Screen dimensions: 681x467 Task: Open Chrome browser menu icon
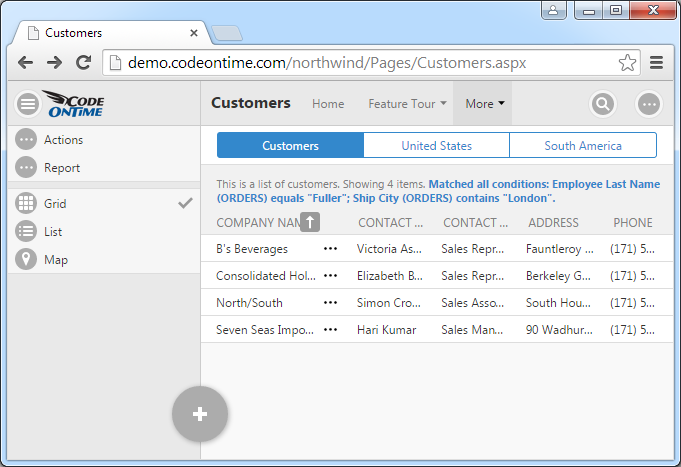tap(657, 63)
